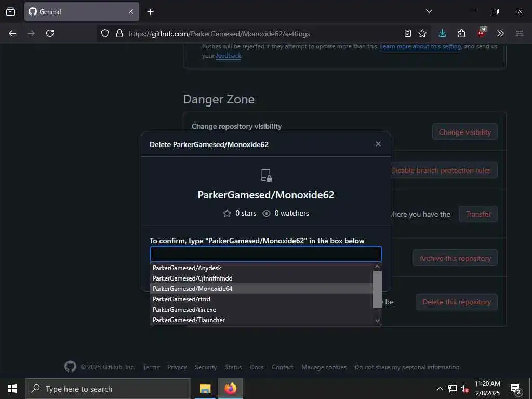532x399 pixels.
Task: Focus the confirmation text box
Action: coord(266,254)
